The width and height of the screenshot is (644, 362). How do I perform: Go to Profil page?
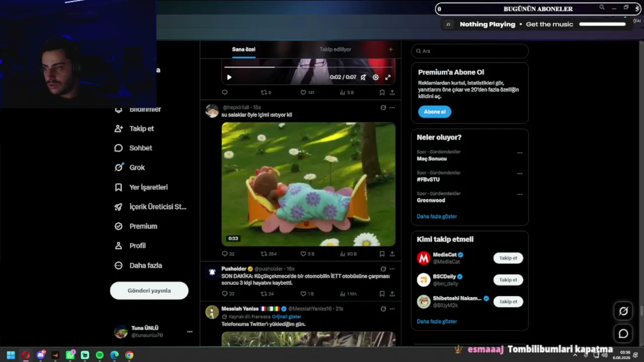(x=130, y=246)
